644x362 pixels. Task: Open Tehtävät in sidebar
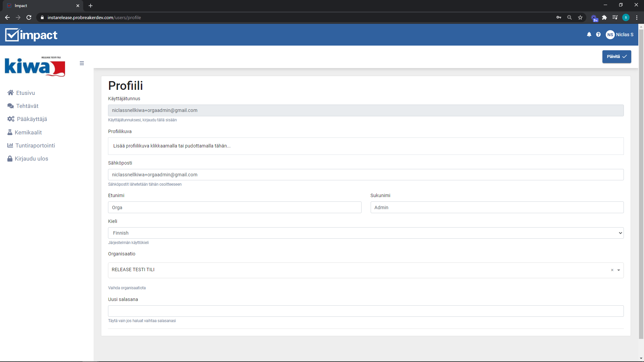[27, 106]
